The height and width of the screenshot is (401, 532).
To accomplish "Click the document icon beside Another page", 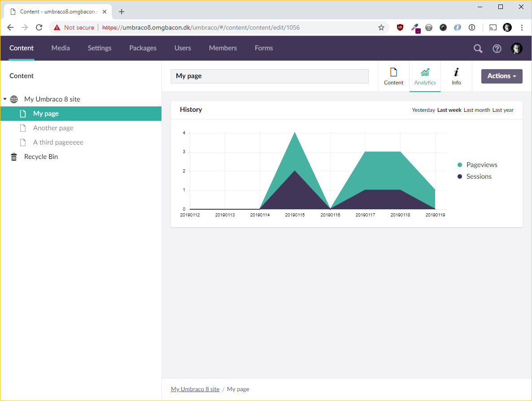I will [x=23, y=128].
